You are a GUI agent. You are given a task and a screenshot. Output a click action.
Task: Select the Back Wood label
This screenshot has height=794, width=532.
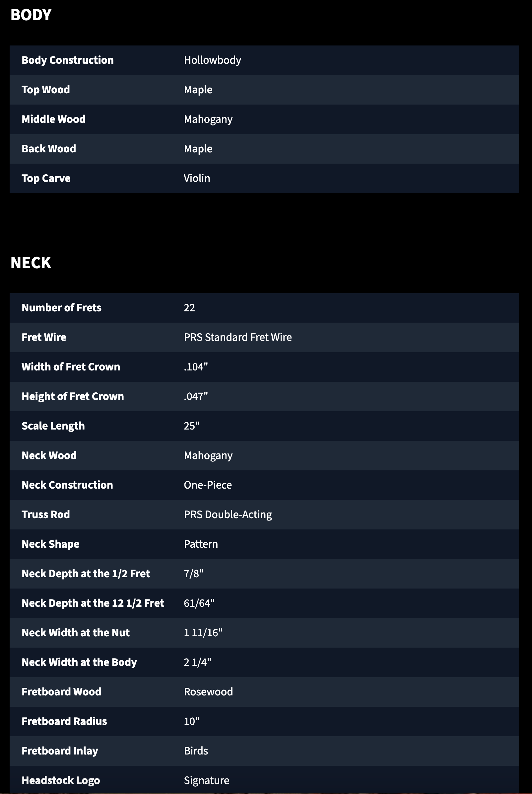point(49,149)
